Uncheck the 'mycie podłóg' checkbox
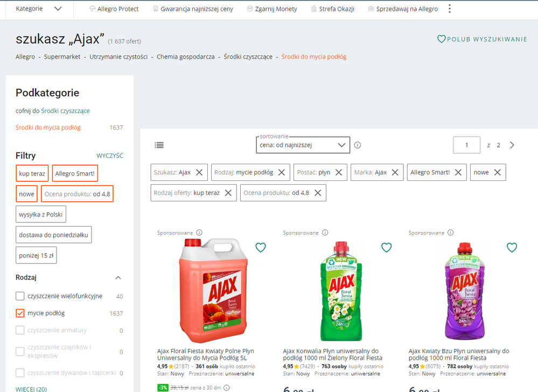Viewport: 538px width, 392px height. pos(20,313)
